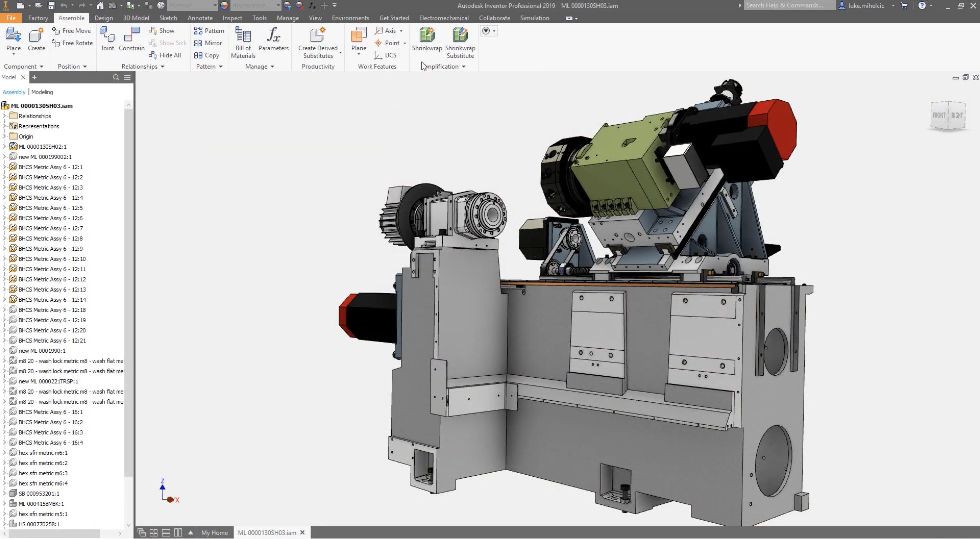
Task: Expand the Relationships folder
Action: click(x=5, y=116)
